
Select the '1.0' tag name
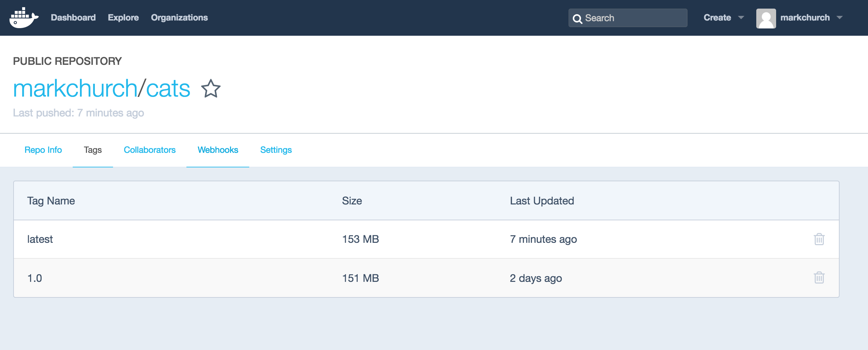pyautogui.click(x=34, y=278)
